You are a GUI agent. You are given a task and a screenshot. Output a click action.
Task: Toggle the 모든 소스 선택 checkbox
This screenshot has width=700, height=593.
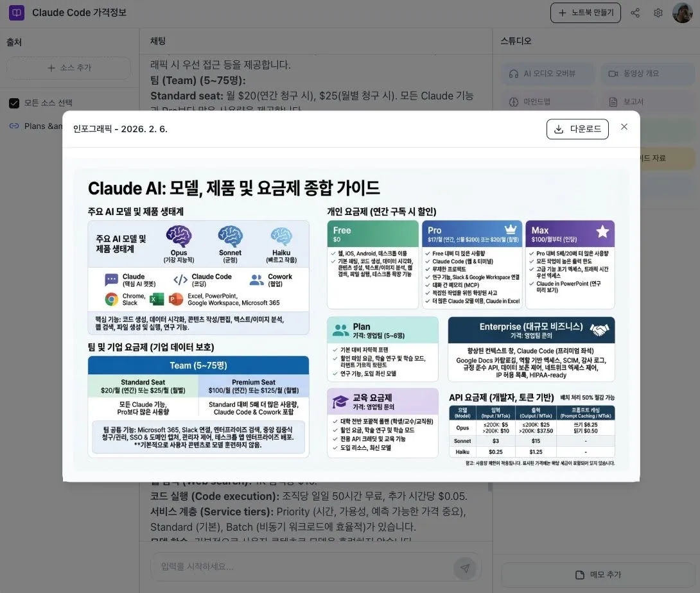[14, 103]
